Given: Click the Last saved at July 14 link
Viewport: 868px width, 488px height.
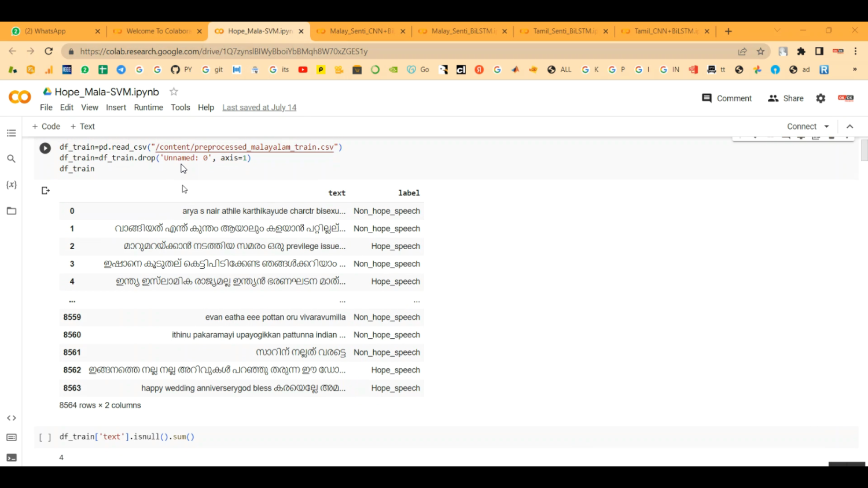Looking at the screenshot, I should (259, 107).
